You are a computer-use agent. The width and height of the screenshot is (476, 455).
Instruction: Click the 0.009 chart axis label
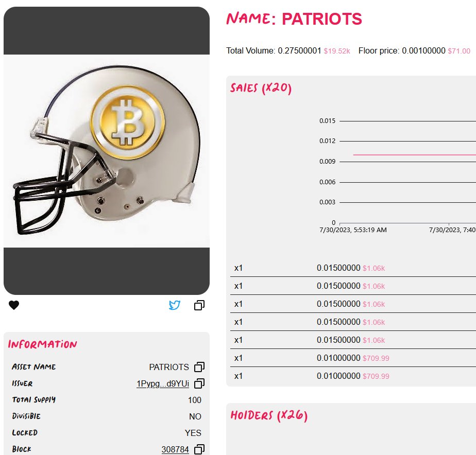(x=327, y=162)
